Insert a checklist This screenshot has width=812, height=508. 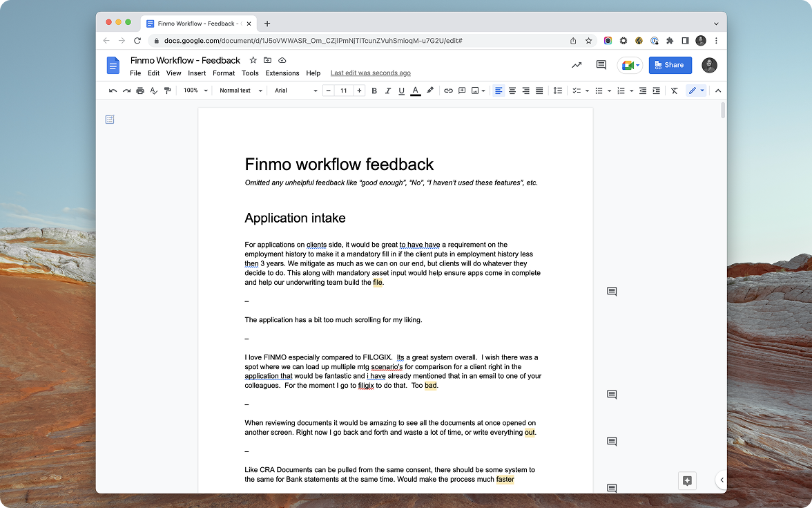click(577, 91)
